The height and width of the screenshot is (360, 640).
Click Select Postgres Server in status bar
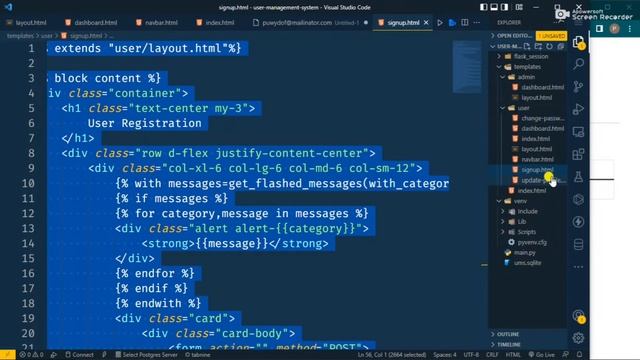click(x=146, y=355)
